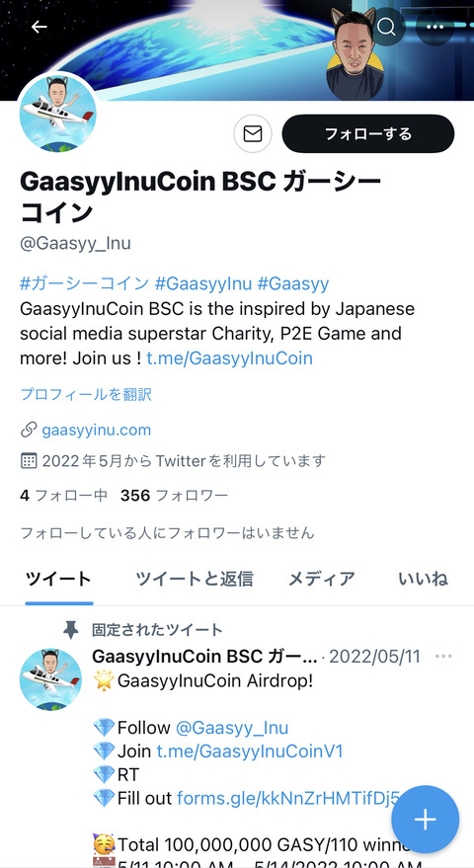Open the #ガーシーコイン hashtag
The width and height of the screenshot is (474, 868).
(x=84, y=284)
